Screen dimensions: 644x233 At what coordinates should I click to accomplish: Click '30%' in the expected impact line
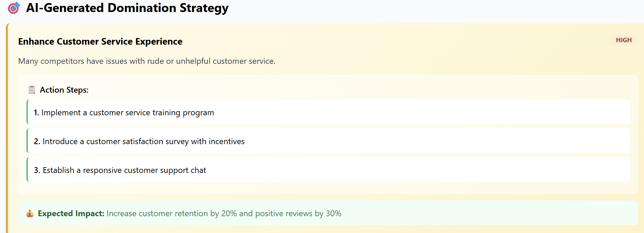pyautogui.click(x=333, y=213)
